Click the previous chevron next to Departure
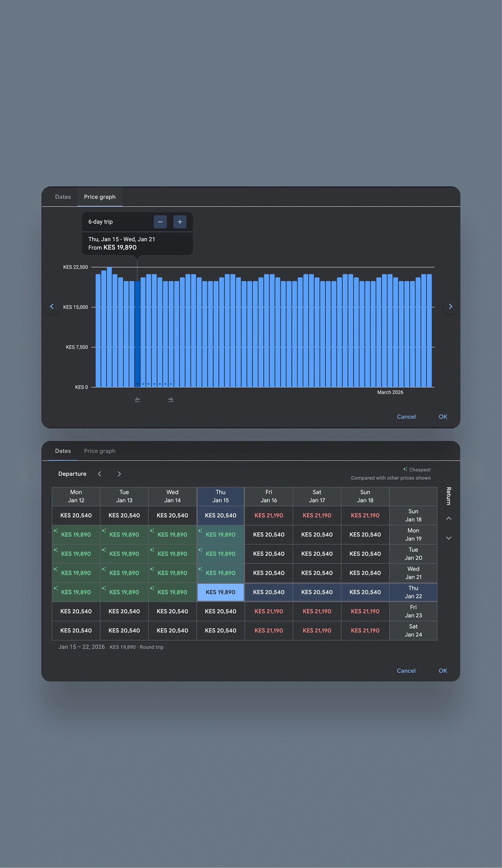Image resolution: width=502 pixels, height=868 pixels. (99, 474)
